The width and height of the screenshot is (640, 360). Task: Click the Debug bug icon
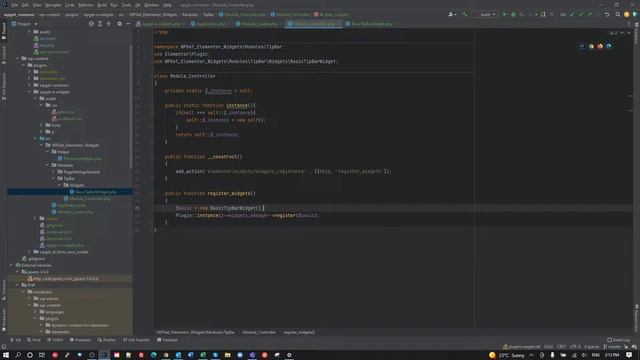click(x=513, y=14)
